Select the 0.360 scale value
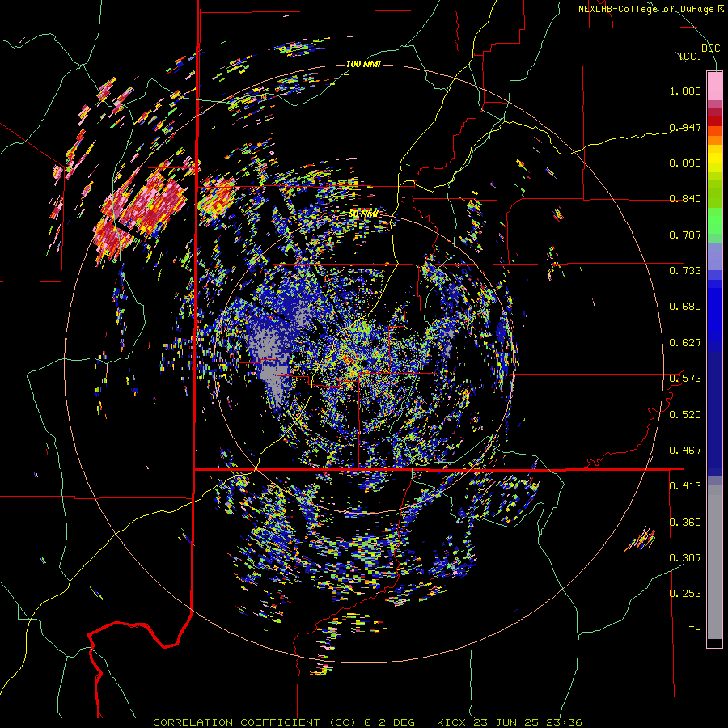728x728 pixels. pos(685,523)
